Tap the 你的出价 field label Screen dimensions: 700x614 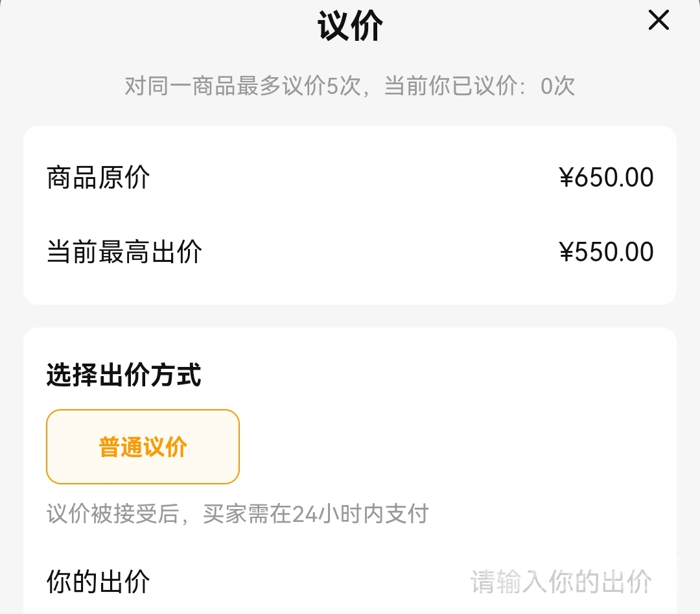pyautogui.click(x=99, y=582)
